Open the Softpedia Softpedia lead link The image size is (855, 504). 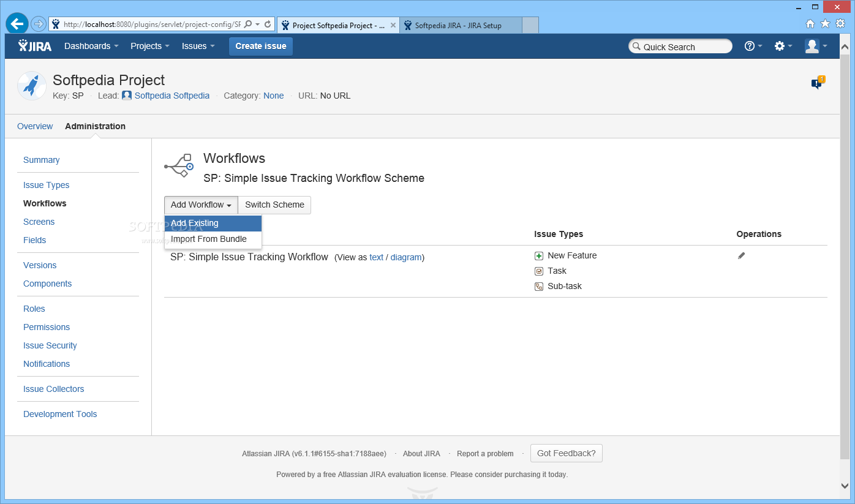[172, 96]
